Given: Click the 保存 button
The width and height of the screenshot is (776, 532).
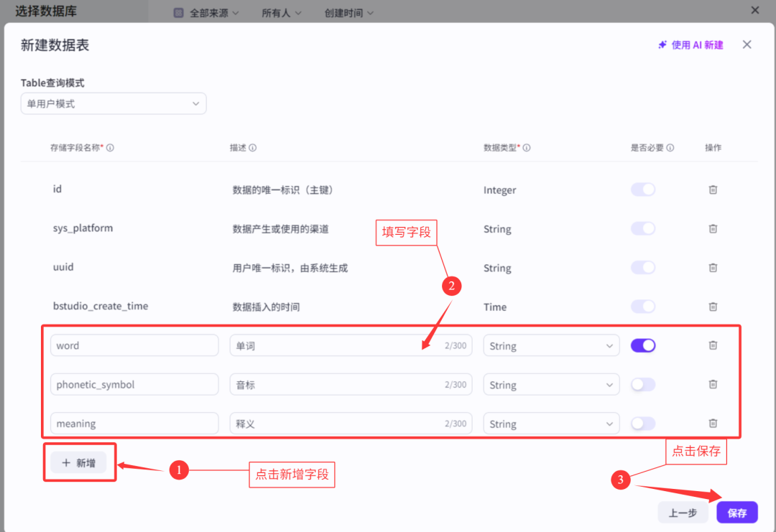Looking at the screenshot, I should pyautogui.click(x=736, y=512).
